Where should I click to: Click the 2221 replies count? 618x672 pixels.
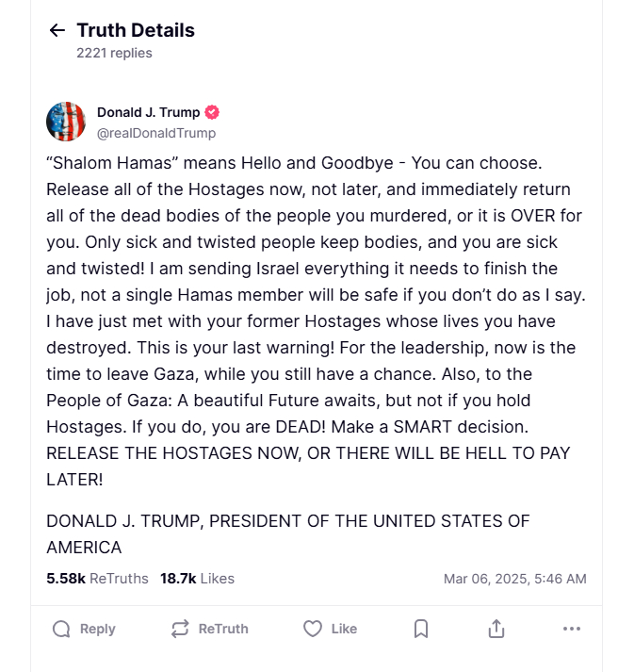(x=114, y=53)
